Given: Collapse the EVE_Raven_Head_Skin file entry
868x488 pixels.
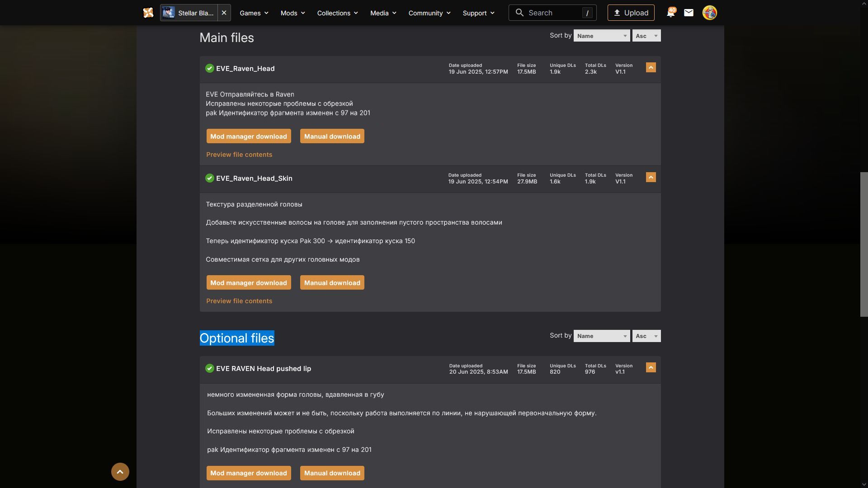Looking at the screenshot, I should [x=651, y=177].
